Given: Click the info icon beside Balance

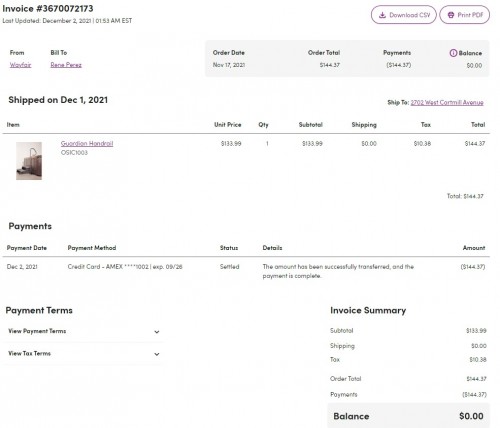Looking at the screenshot, I should (453, 53).
